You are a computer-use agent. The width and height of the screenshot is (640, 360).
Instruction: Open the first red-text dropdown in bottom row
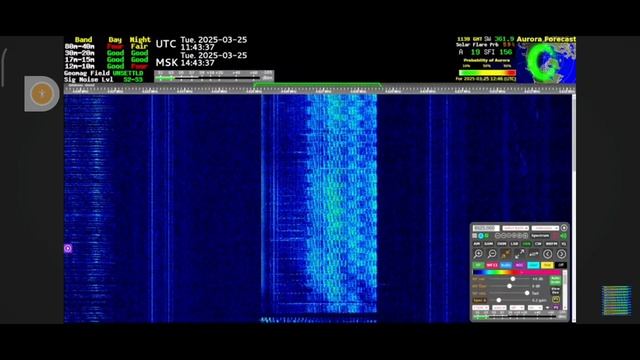click(x=481, y=307)
